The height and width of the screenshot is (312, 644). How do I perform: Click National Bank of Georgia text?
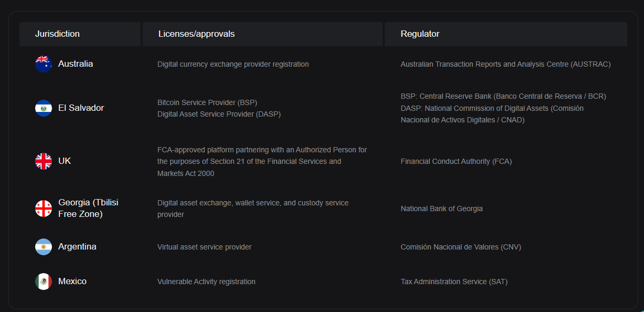click(441, 209)
